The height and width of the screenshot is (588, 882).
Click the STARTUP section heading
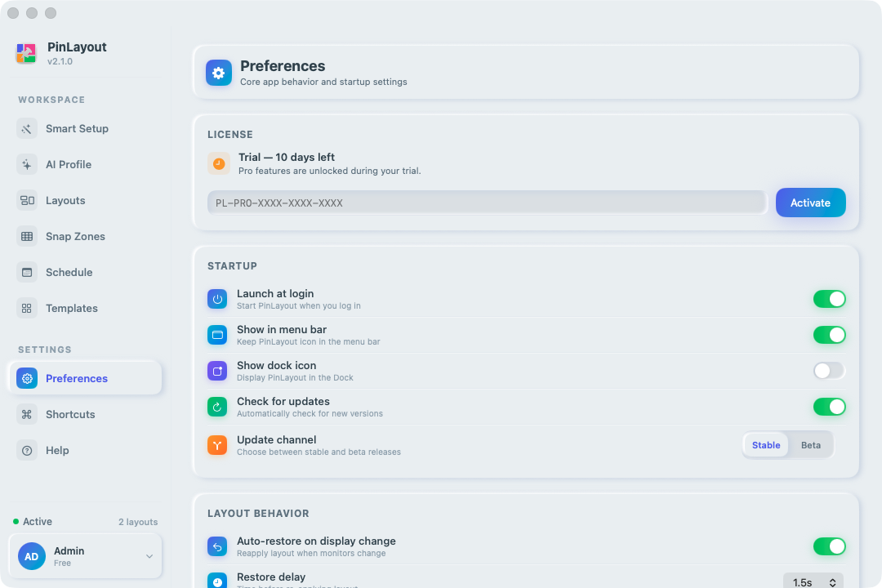[x=232, y=266]
